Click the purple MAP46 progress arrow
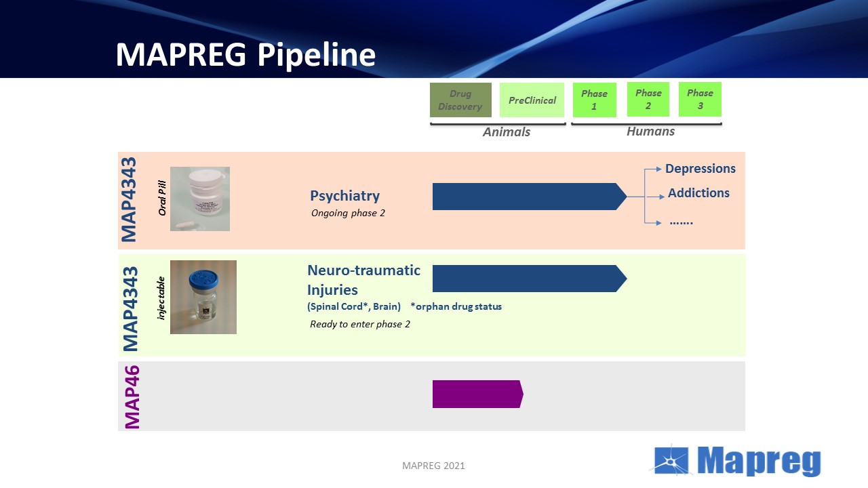The height and width of the screenshot is (488, 868). coord(478,394)
